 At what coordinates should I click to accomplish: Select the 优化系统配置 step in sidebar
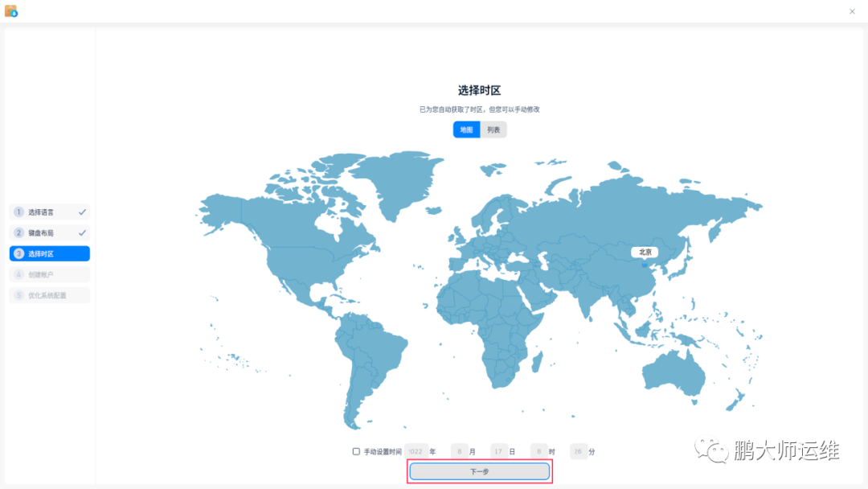click(50, 295)
